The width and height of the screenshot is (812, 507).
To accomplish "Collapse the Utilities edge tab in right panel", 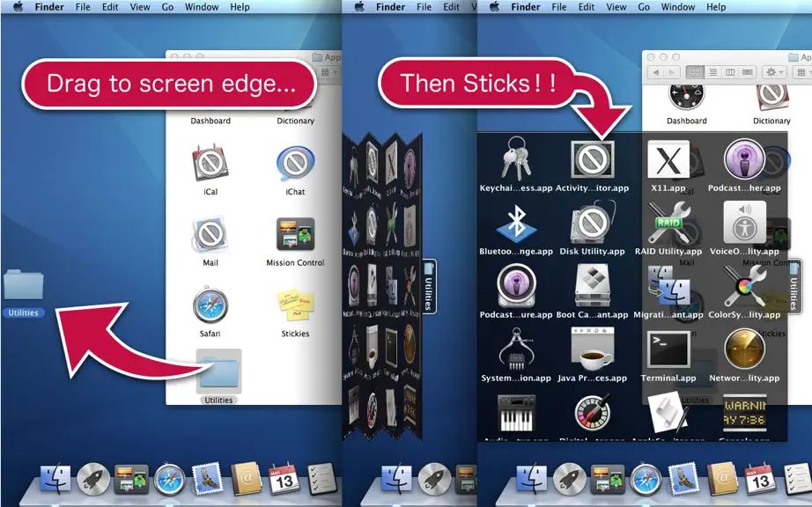I will 794,287.
